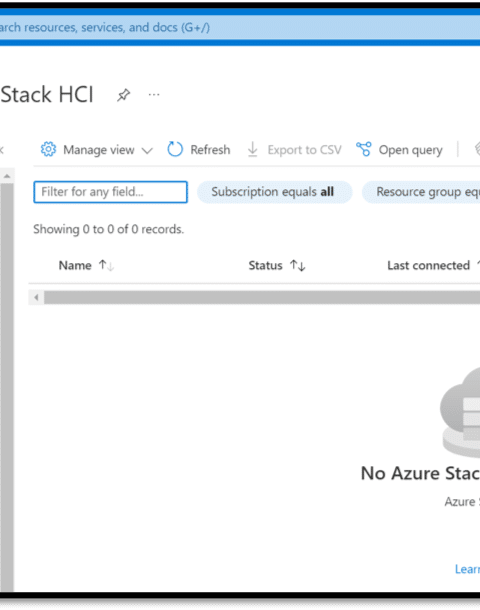480x610 pixels.
Task: Click the Name column header
Action: point(75,266)
